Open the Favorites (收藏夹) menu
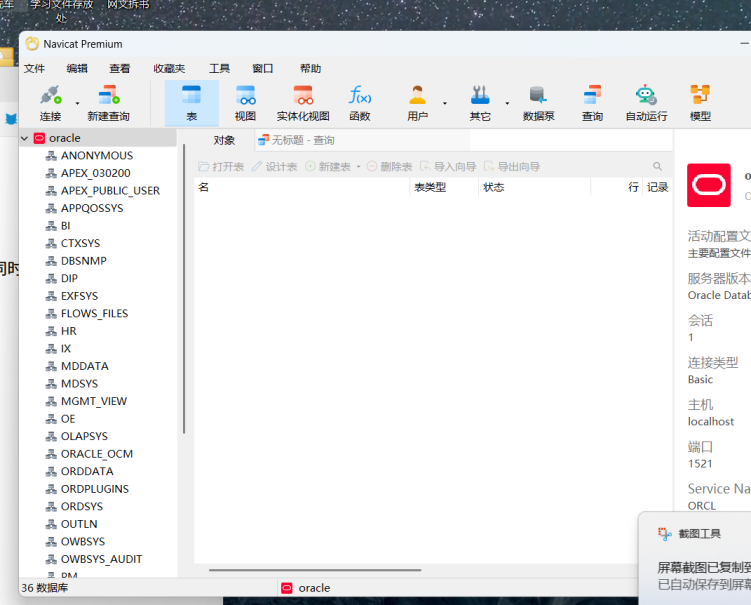The width and height of the screenshot is (751, 605). 169,68
